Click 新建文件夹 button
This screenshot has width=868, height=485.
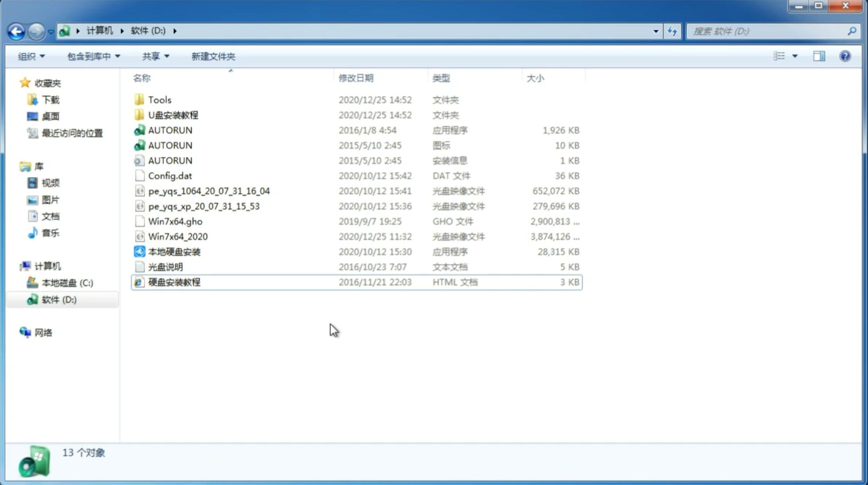214,56
